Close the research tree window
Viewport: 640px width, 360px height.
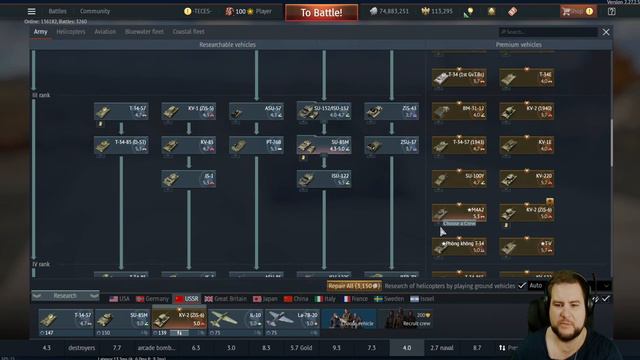606,32
